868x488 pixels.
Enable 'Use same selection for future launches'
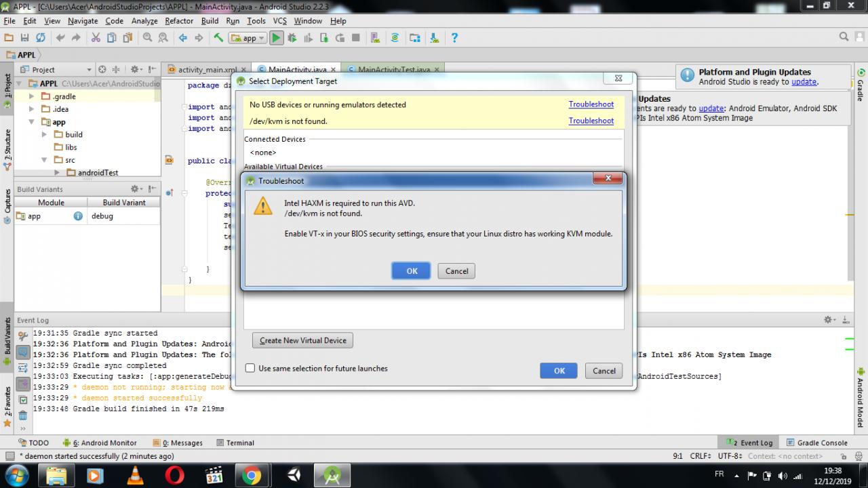point(250,369)
